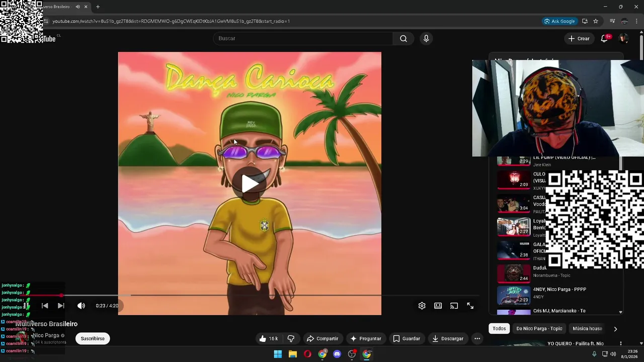Open Discord from the taskbar
The image size is (644, 362).
click(x=337, y=354)
